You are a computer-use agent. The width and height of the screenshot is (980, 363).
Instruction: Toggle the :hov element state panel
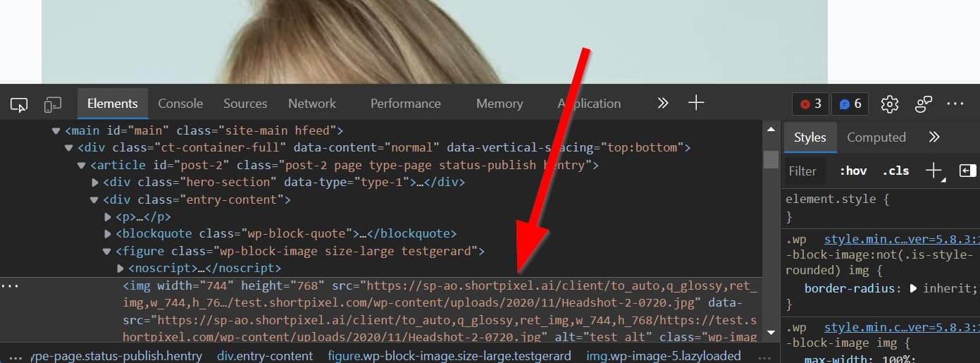852,171
